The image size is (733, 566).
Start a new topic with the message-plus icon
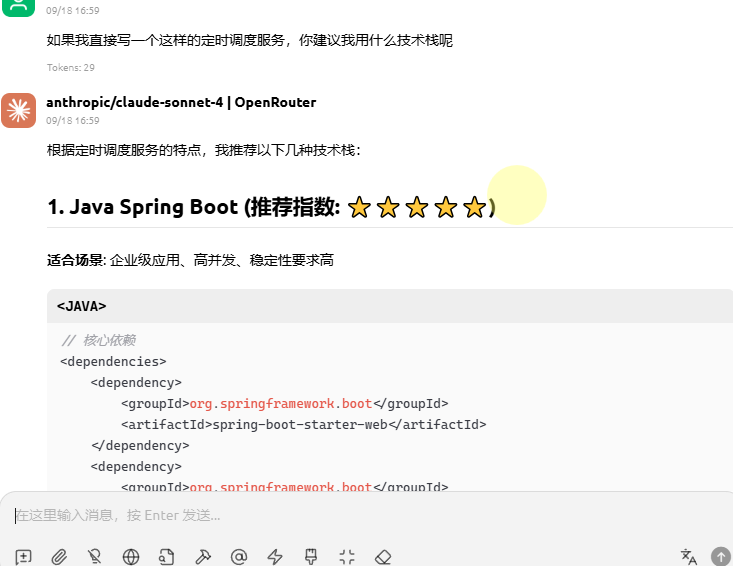[23, 557]
